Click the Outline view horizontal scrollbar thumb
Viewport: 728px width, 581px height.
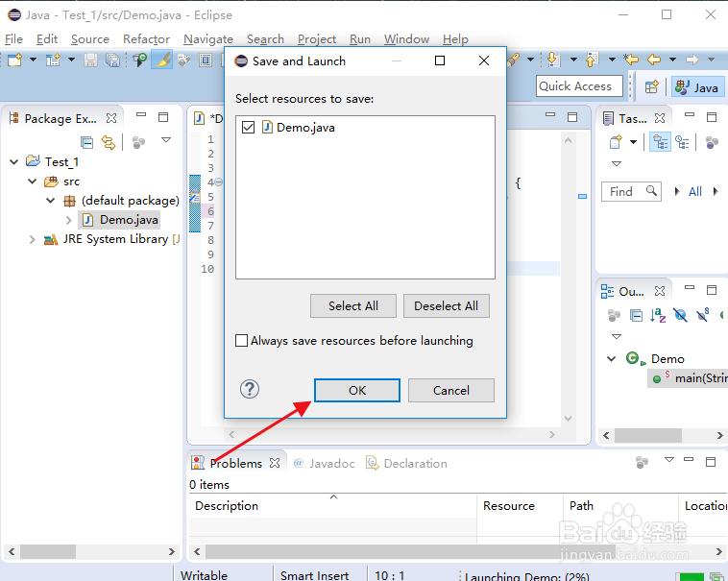[x=648, y=435]
